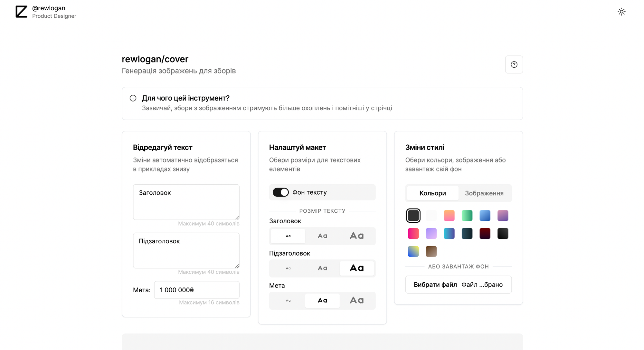Select small Aa size for Мета

pos(288,301)
